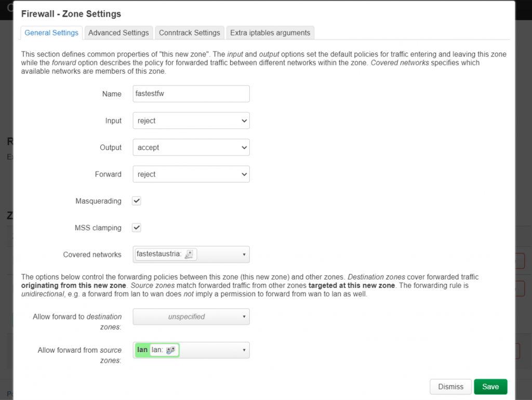Remove the green lan tag from source zones
The width and height of the screenshot is (532, 400).
(142, 350)
